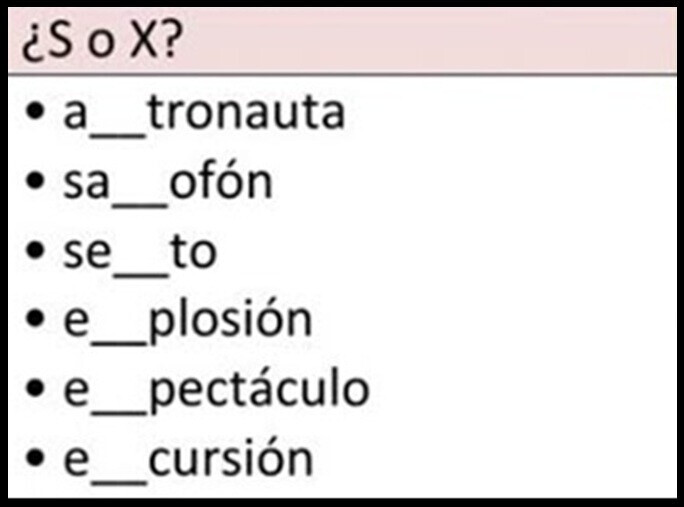The height and width of the screenshot is (507, 684).
Task: Click the blank in sa__ofón
Action: 139,205
